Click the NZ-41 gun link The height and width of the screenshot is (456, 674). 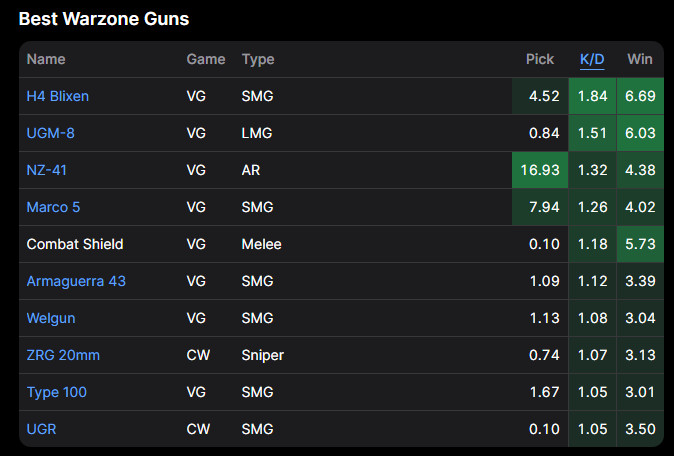(x=47, y=170)
